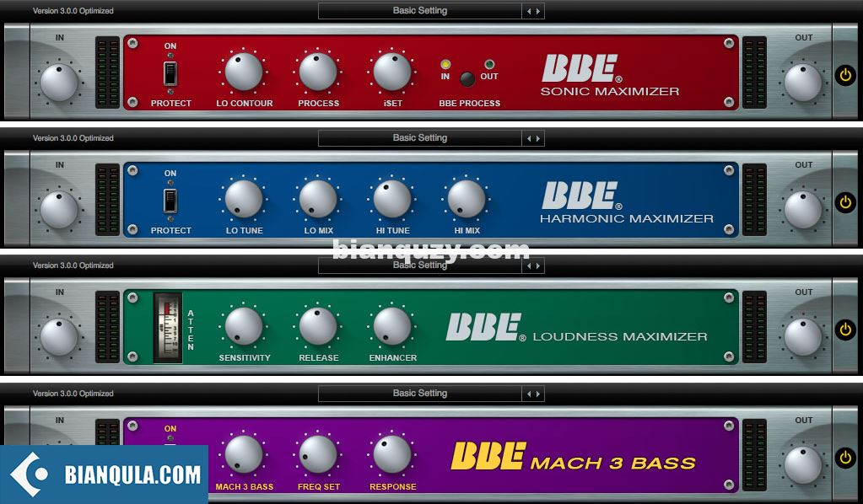This screenshot has width=863, height=504.
Task: Click the Loudness Maximizer OUT knob
Action: pyautogui.click(x=803, y=337)
